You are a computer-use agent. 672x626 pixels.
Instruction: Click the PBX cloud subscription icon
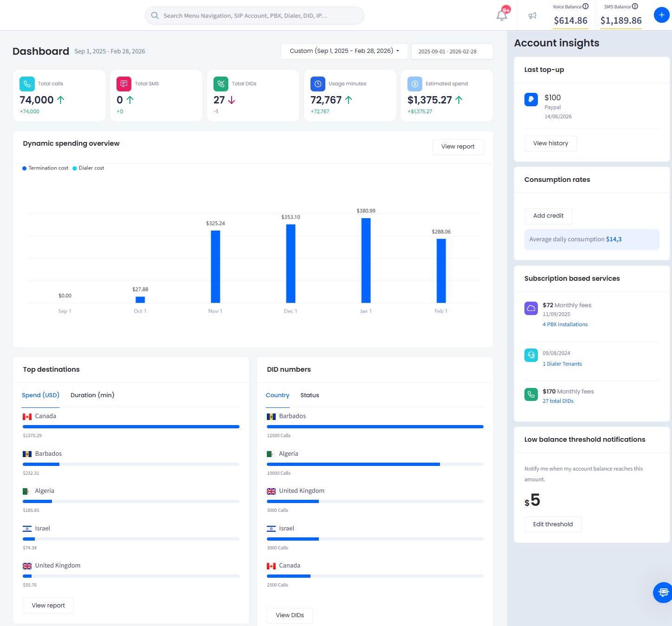(x=531, y=308)
